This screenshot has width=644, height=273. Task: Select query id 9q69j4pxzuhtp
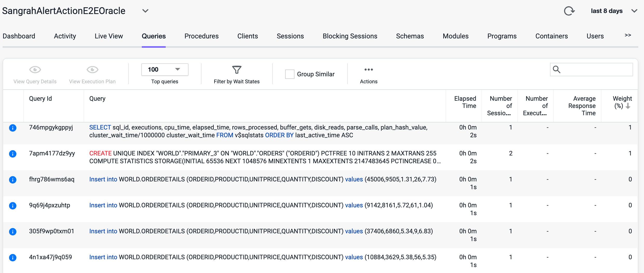(x=50, y=205)
